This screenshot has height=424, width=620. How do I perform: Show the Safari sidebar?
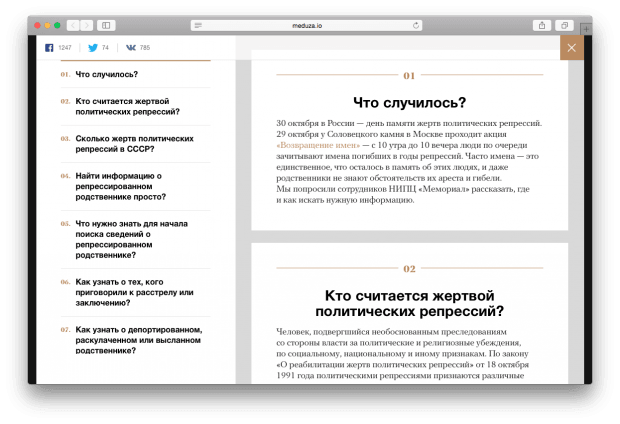[106, 24]
